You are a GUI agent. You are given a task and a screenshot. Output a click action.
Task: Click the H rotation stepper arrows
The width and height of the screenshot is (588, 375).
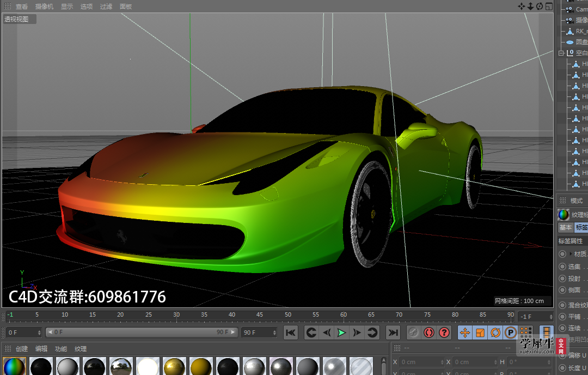click(549, 362)
